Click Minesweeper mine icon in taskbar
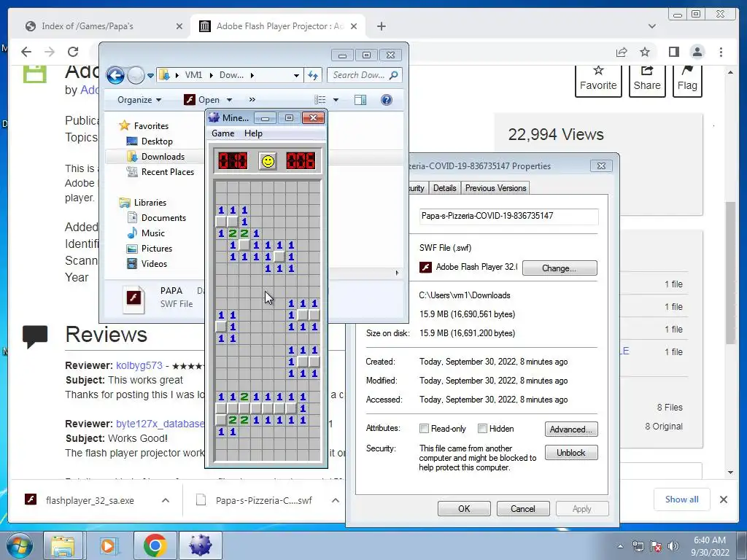 point(200,545)
